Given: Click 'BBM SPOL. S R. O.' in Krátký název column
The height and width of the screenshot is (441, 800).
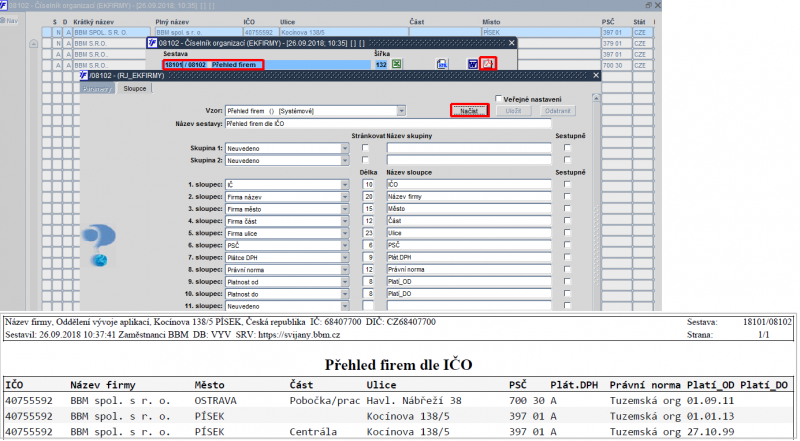Looking at the screenshot, I should coord(112,32).
